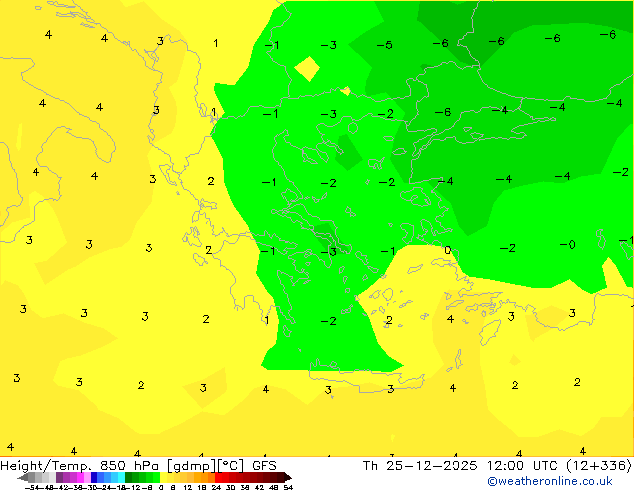Click the "GFS" model label in the title
Image resolution: width=634 pixels, height=490 pixels.
pyautogui.click(x=264, y=466)
